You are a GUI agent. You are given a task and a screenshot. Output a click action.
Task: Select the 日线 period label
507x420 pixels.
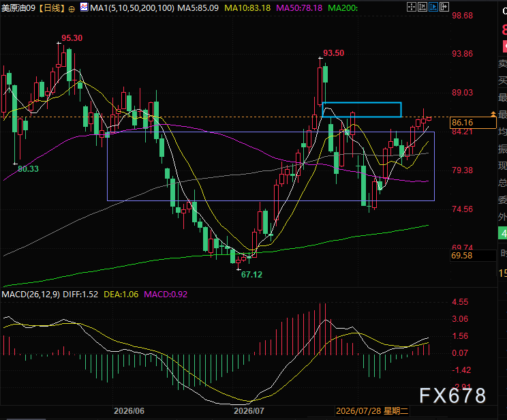(52, 8)
